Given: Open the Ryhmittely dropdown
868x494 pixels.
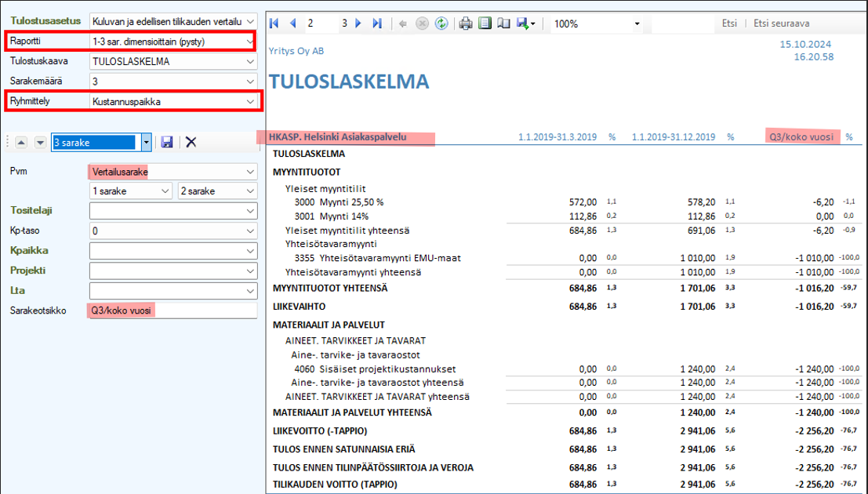Looking at the screenshot, I should point(249,102).
